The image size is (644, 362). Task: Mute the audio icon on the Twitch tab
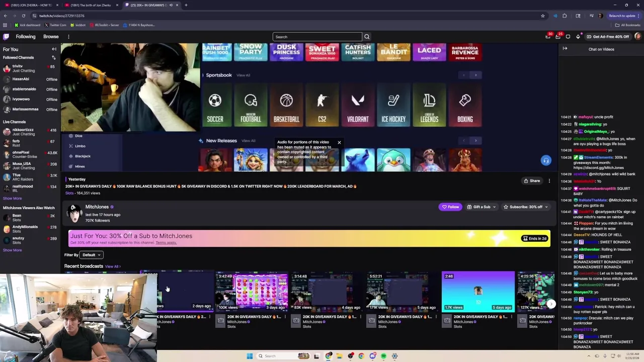tap(171, 5)
